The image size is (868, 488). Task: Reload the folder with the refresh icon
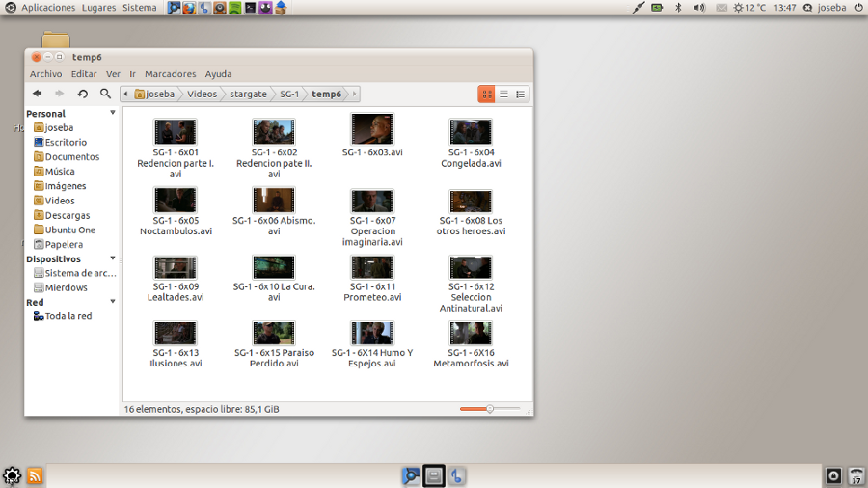coord(83,94)
